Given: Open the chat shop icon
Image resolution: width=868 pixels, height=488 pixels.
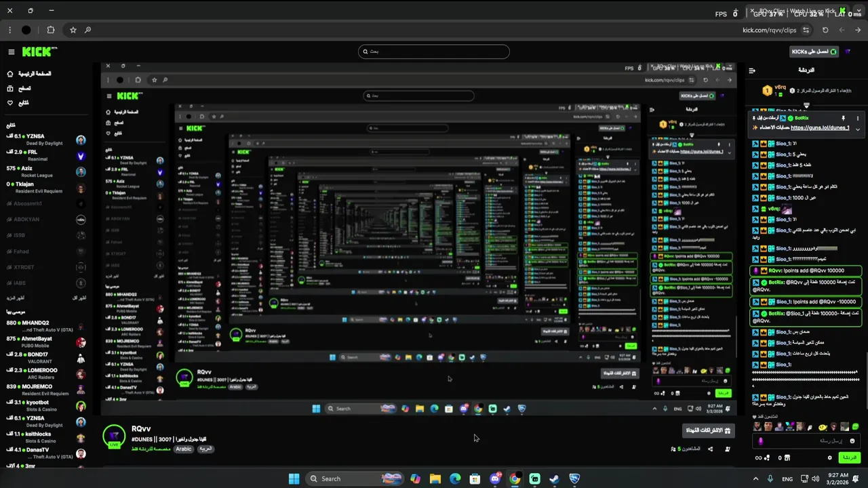Looking at the screenshot, I should 788,458.
